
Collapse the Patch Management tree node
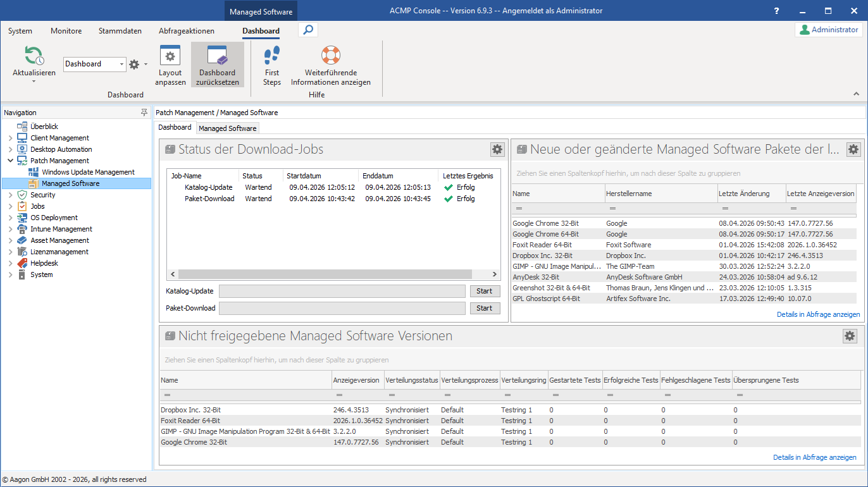10,161
